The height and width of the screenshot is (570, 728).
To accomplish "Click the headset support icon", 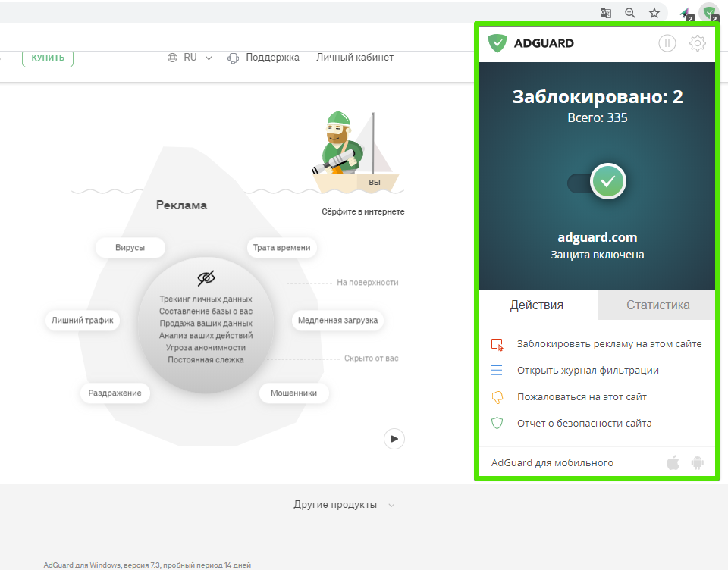I will pyautogui.click(x=233, y=58).
